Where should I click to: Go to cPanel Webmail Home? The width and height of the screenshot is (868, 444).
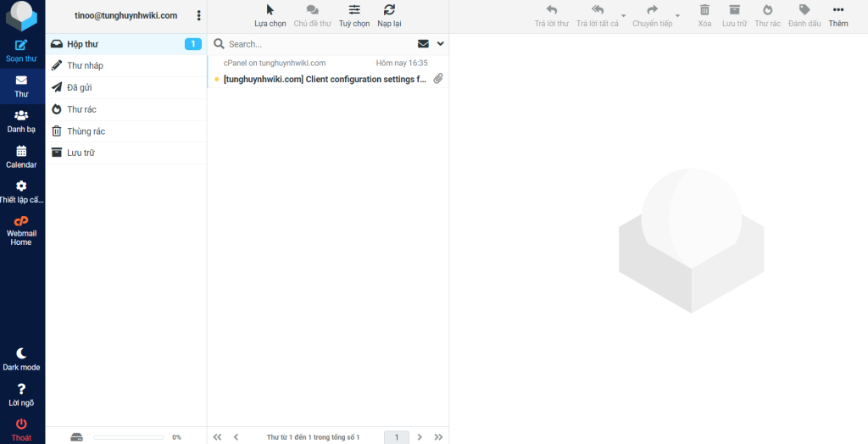[x=21, y=230]
